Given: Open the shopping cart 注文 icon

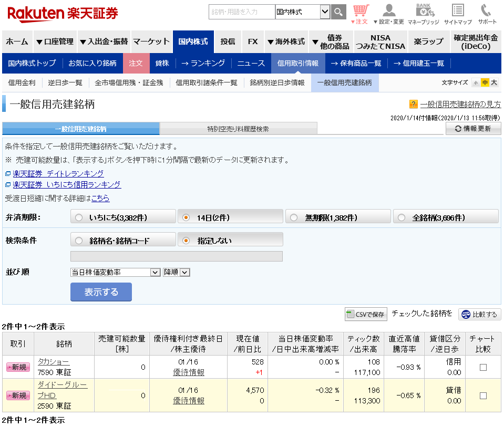Looking at the screenshot, I should [x=361, y=15].
